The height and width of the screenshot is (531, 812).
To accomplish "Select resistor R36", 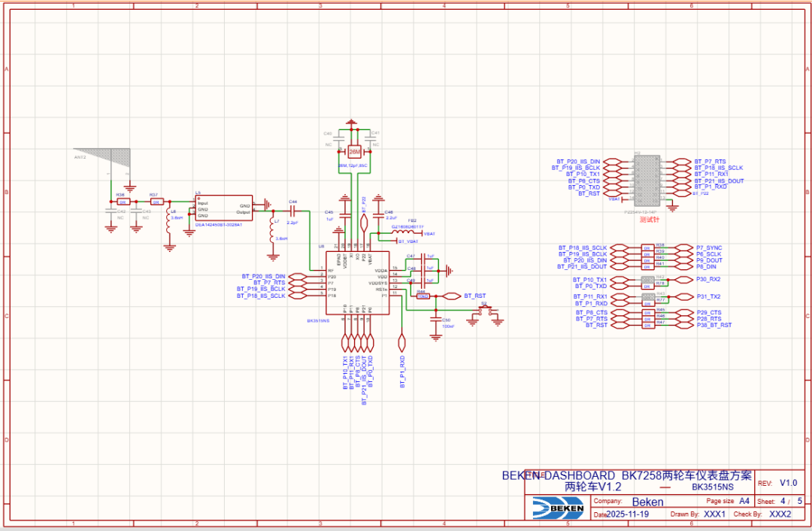I will [123, 202].
